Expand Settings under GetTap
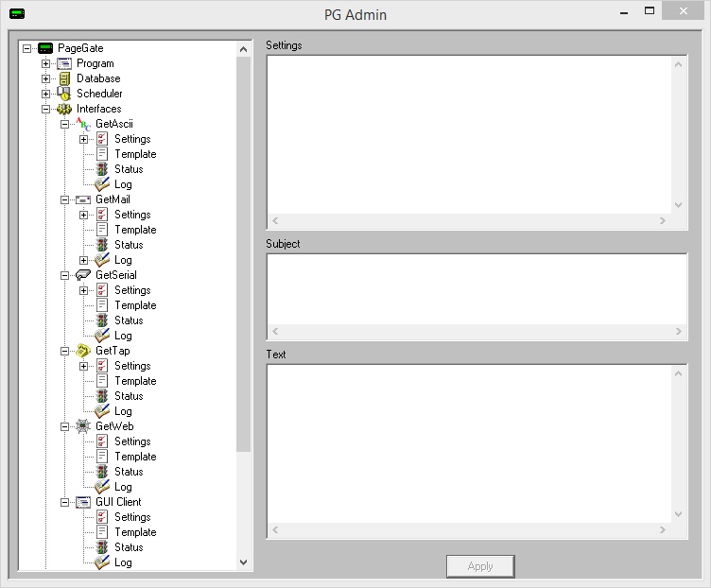 point(84,366)
